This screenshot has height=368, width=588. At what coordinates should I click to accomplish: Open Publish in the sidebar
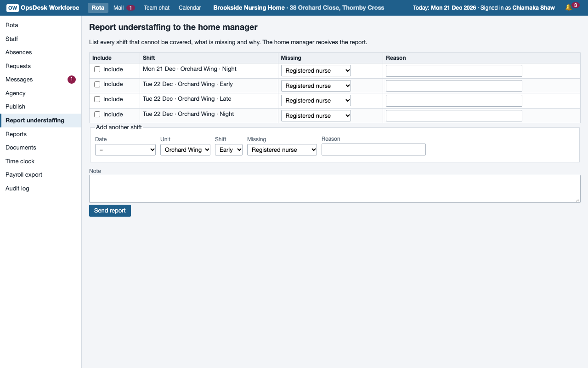tap(41, 107)
